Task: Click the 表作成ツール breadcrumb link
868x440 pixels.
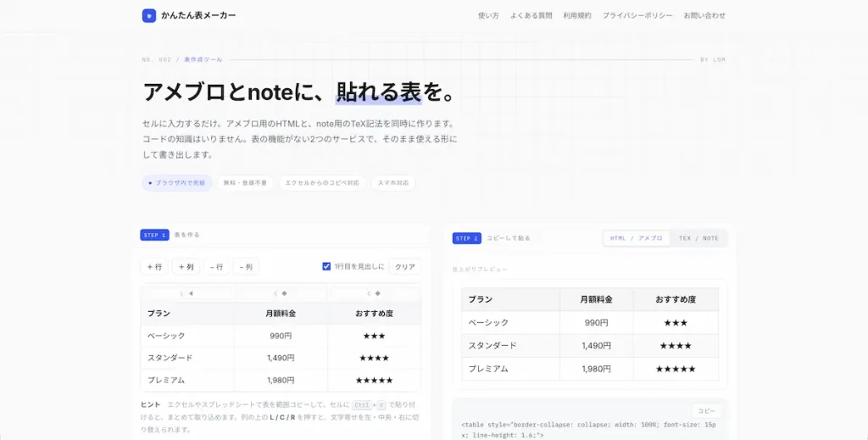Action: click(203, 59)
